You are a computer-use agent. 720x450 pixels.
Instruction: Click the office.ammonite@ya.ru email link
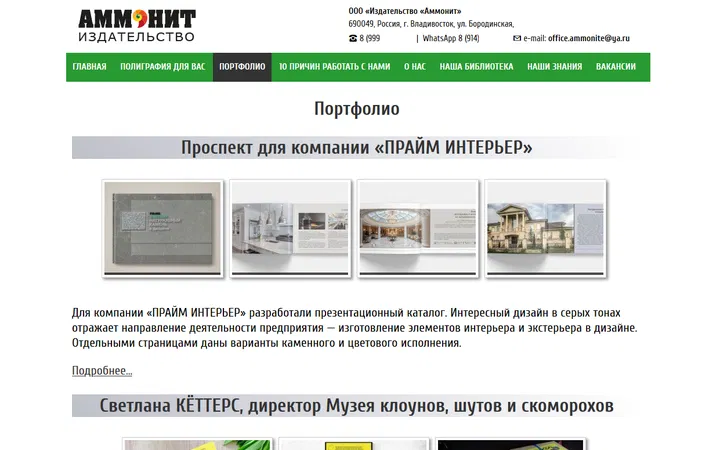pyautogui.click(x=589, y=39)
